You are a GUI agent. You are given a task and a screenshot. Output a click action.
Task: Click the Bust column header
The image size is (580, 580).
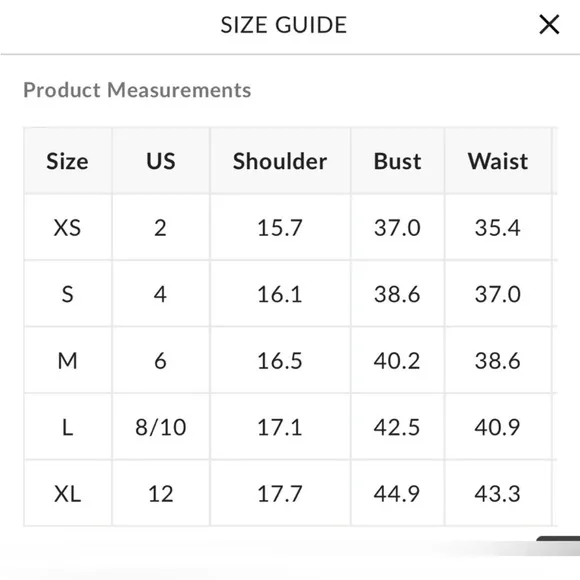click(x=397, y=161)
